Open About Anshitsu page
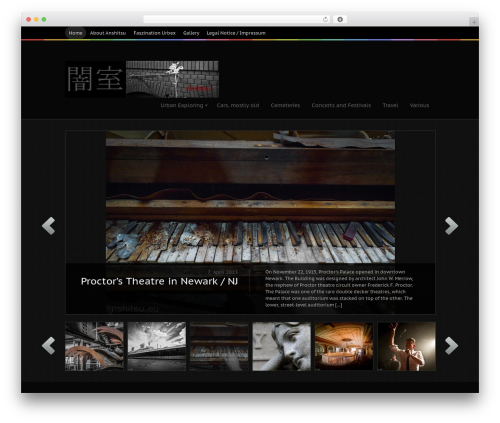500x423 pixels. coord(108,33)
